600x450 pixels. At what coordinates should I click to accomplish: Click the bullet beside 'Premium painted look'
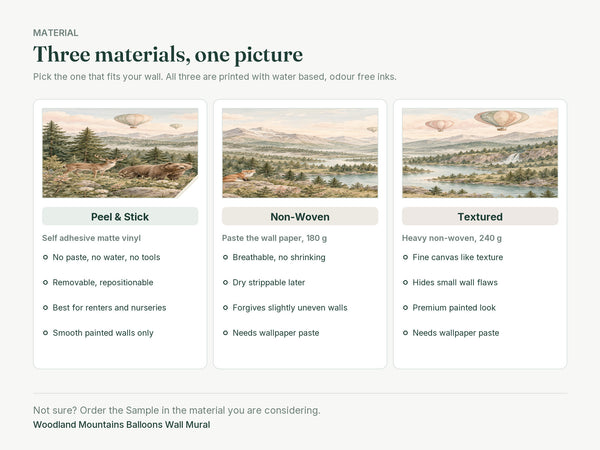pos(405,308)
